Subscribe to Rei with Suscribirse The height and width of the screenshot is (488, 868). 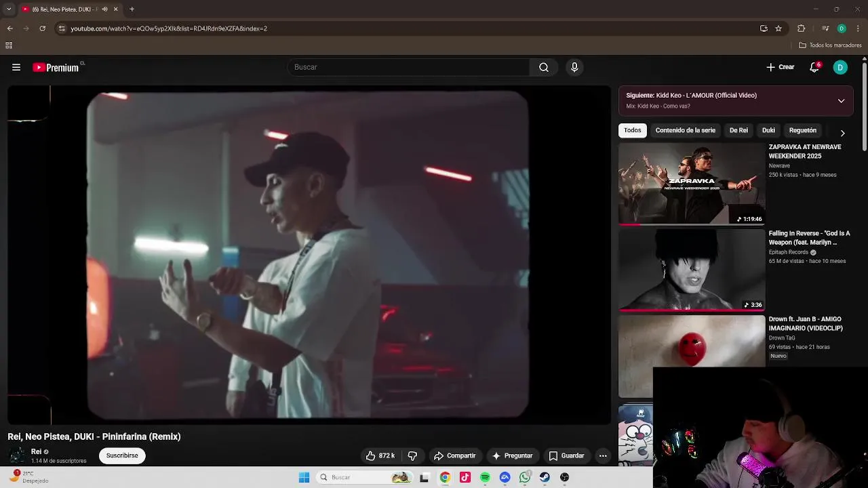coord(122,455)
